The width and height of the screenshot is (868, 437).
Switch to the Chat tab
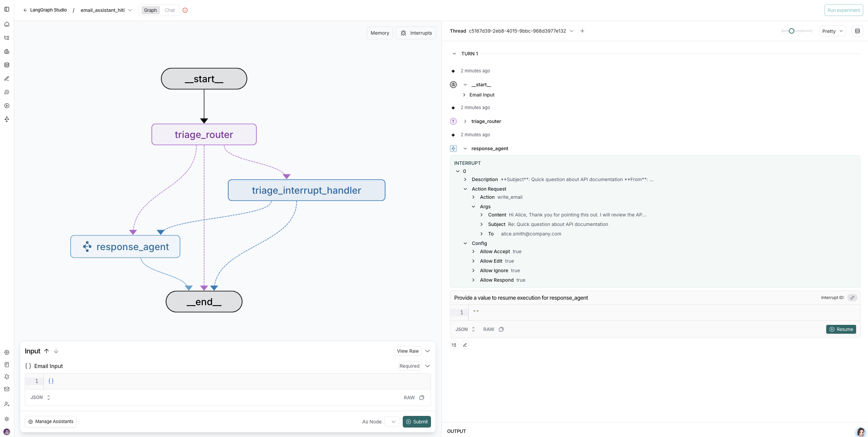170,10
